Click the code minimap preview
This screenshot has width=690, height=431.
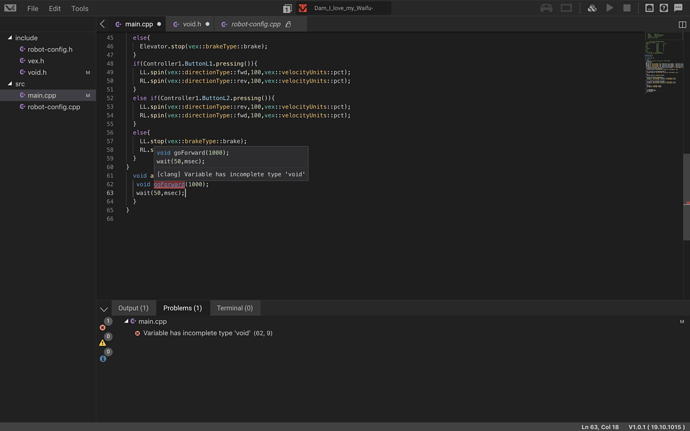(x=664, y=63)
